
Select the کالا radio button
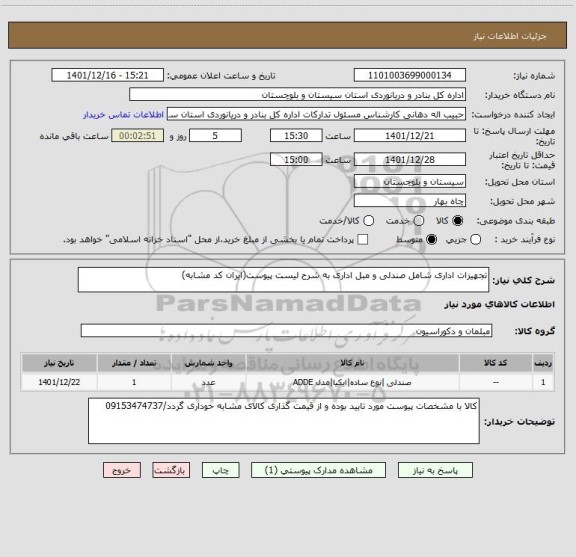click(458, 221)
